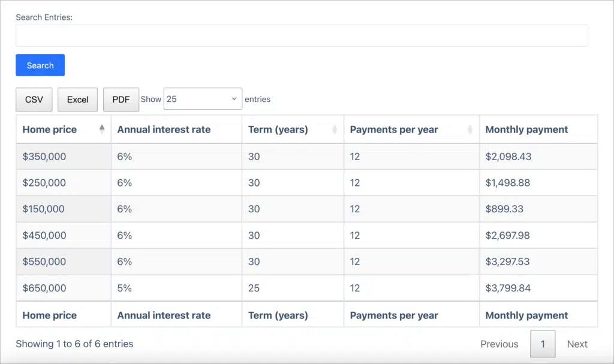Image resolution: width=614 pixels, height=364 pixels.
Task: Click the $550,000 home price cell
Action: pos(64,261)
